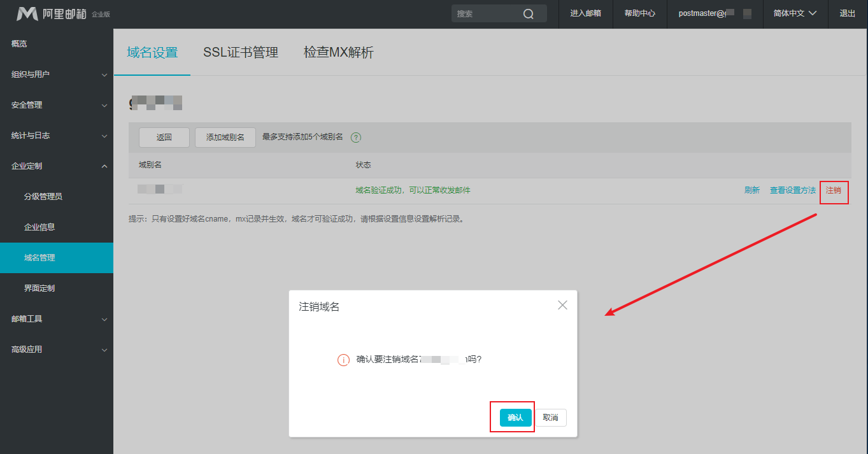The image size is (868, 454).
Task: Click the 刷新 link in domain row
Action: pos(751,190)
